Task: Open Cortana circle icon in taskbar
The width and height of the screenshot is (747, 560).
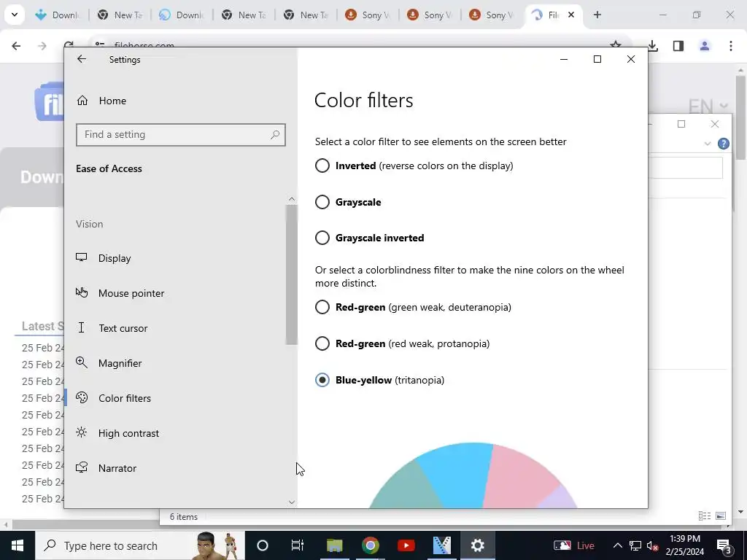Action: tap(263, 545)
